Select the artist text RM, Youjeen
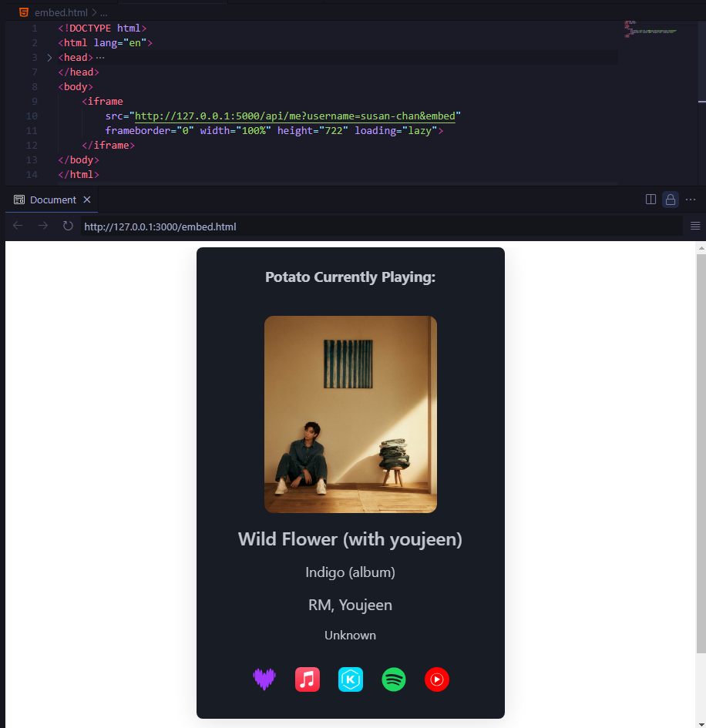706x728 pixels. pos(350,605)
